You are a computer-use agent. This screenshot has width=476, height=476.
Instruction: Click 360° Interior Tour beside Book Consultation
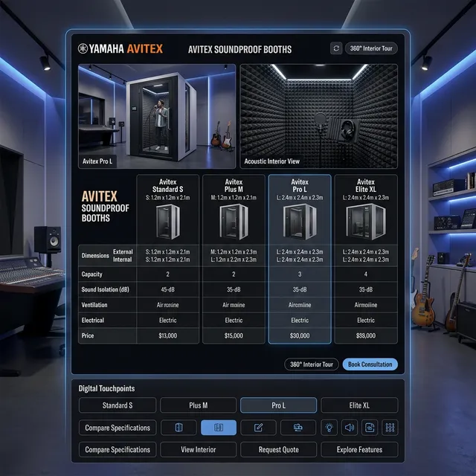312,364
